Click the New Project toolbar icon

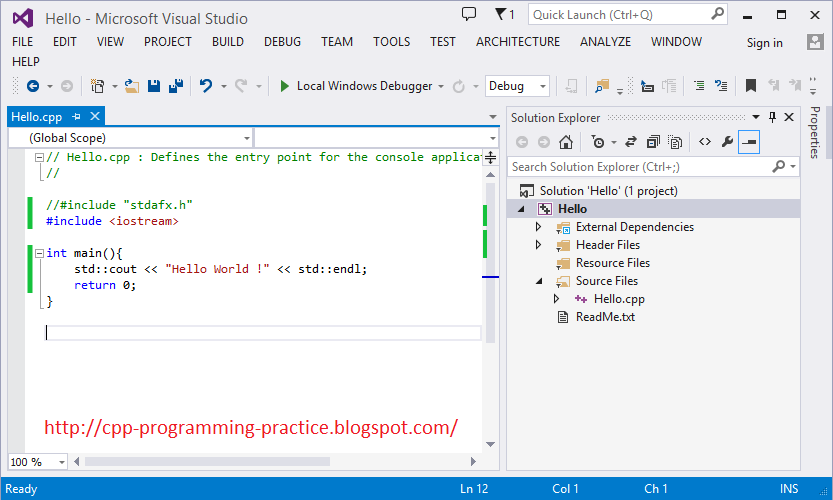[x=97, y=86]
